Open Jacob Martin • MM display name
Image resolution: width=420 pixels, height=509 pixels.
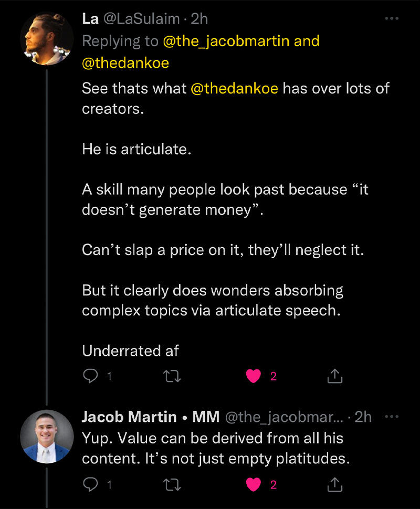coord(151,417)
